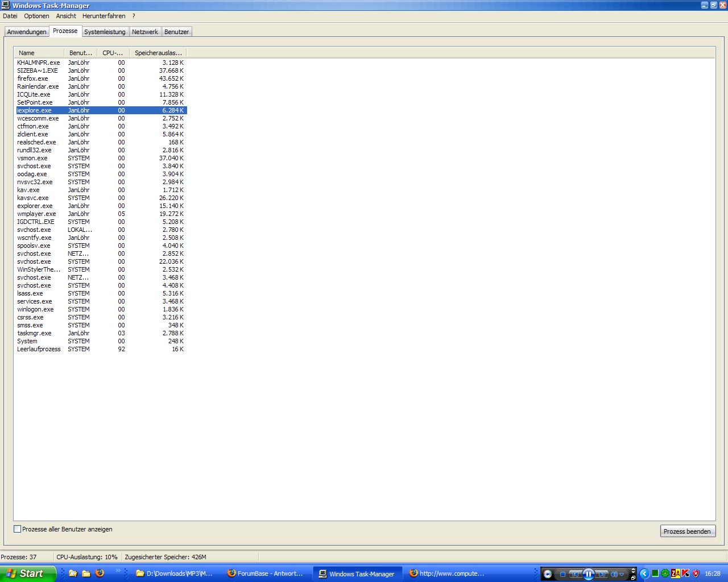The width and height of the screenshot is (728, 582).
Task: Open the ZoneAlarm tray icon
Action: tap(675, 573)
